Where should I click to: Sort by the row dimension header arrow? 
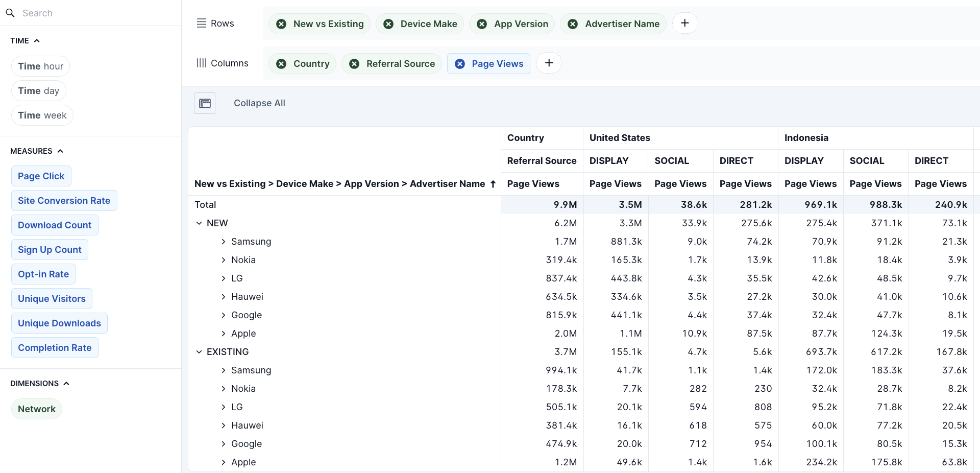pyautogui.click(x=493, y=184)
